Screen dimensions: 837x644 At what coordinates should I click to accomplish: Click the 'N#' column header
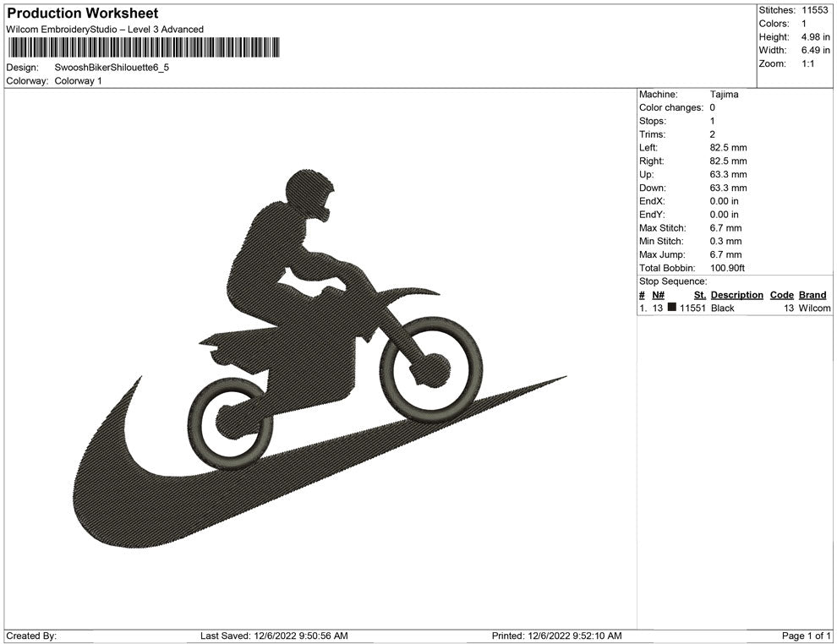(x=658, y=295)
